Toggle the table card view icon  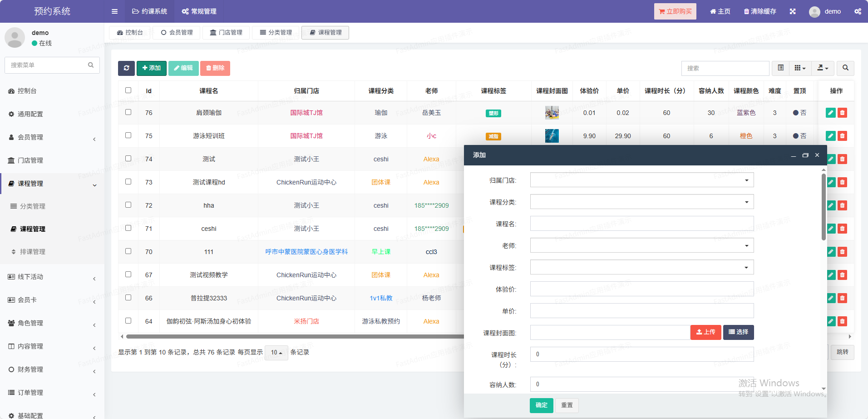pyautogui.click(x=780, y=68)
